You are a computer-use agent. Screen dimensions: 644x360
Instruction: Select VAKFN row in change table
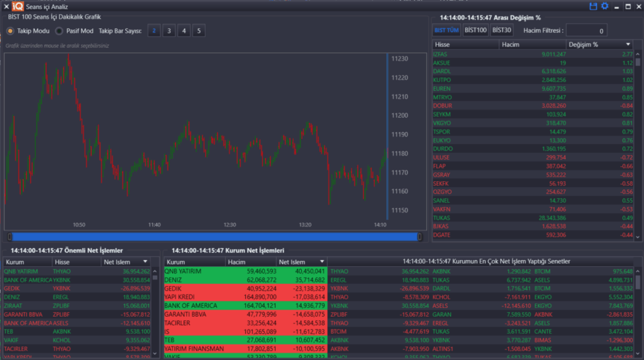[533, 210]
